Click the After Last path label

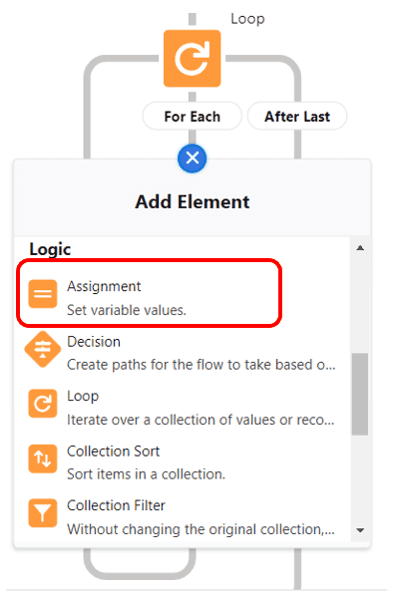click(297, 116)
